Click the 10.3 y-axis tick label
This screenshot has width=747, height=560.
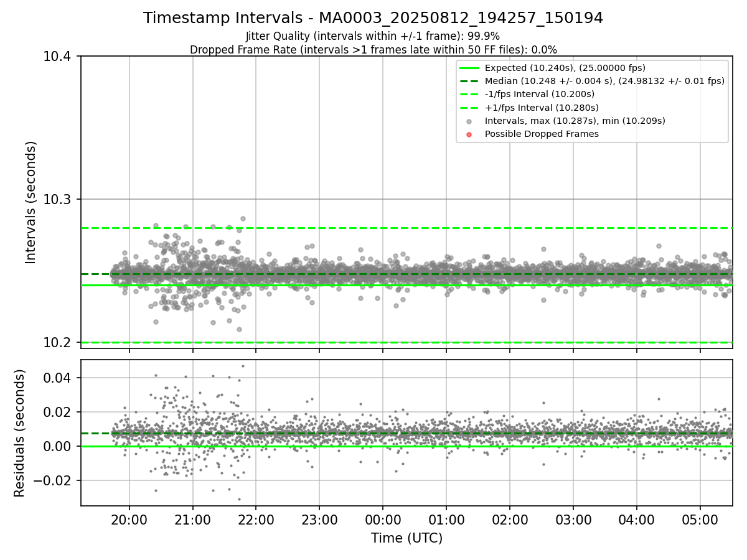click(59, 200)
